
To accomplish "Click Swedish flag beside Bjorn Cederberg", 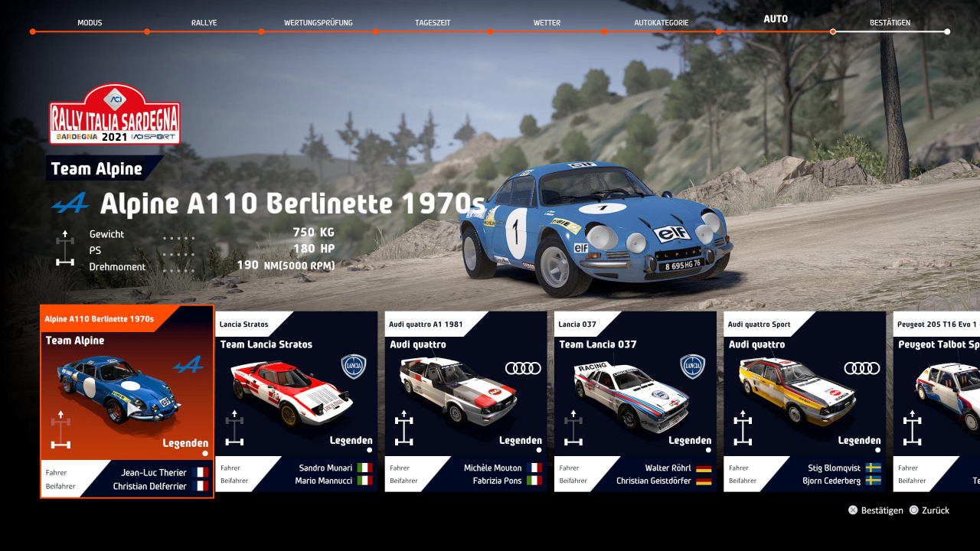I will [x=873, y=481].
